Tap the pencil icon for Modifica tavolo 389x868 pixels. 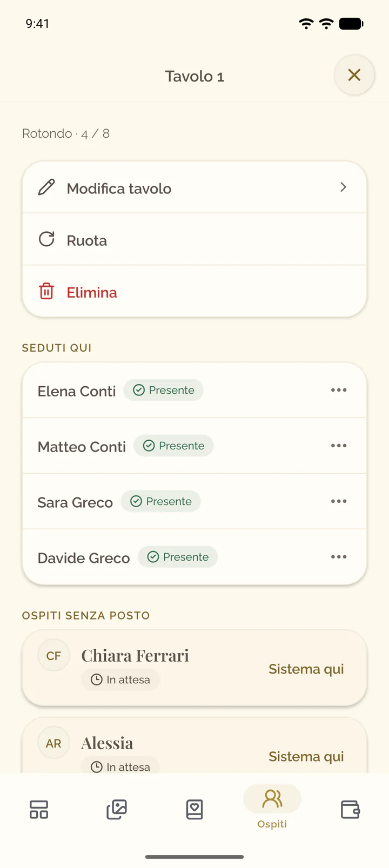46,187
